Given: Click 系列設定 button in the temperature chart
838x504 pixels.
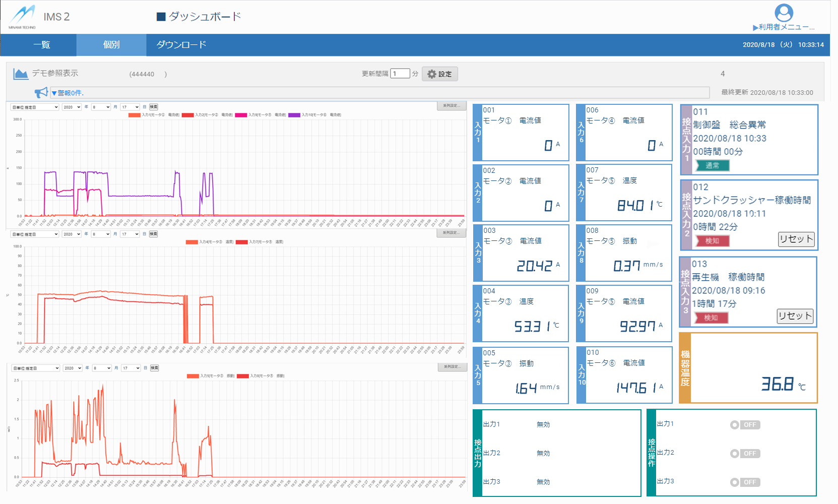Looking at the screenshot, I should pyautogui.click(x=452, y=233).
